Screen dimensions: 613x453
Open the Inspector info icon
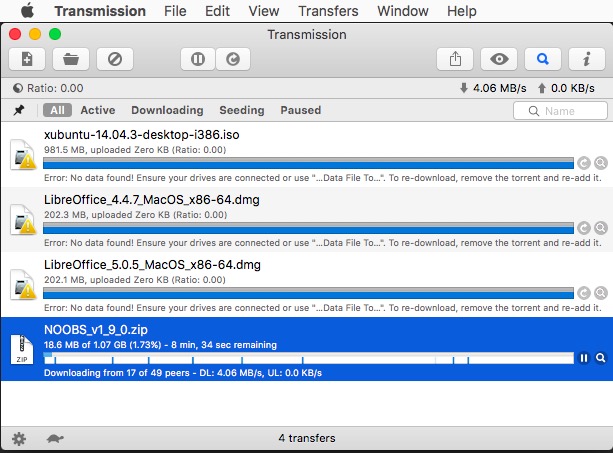coord(587,59)
